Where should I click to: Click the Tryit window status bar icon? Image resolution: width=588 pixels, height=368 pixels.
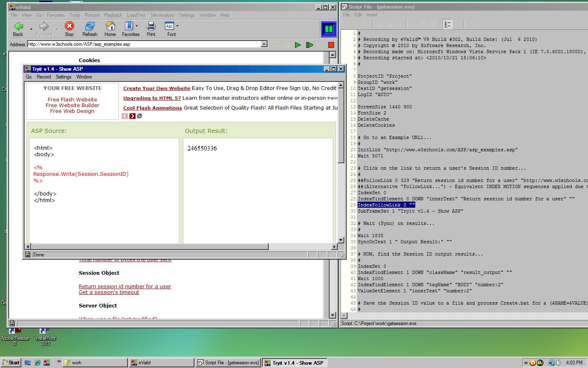tap(28, 255)
